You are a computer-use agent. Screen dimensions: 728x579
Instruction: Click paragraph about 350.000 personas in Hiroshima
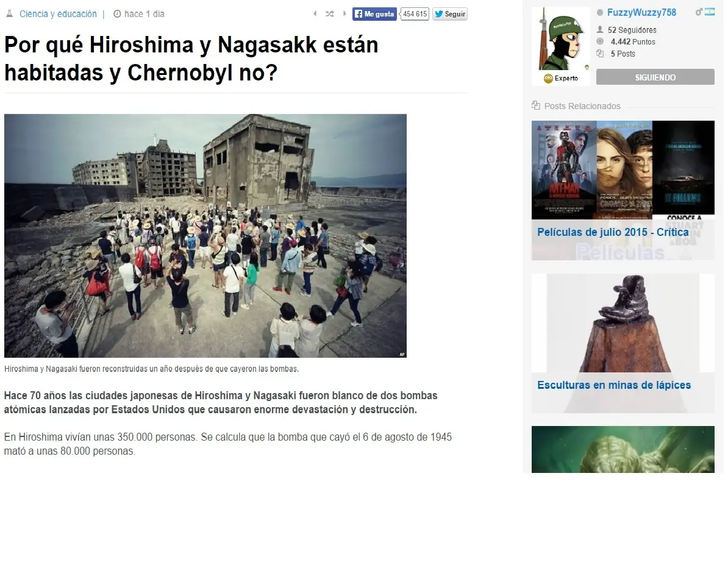228,444
